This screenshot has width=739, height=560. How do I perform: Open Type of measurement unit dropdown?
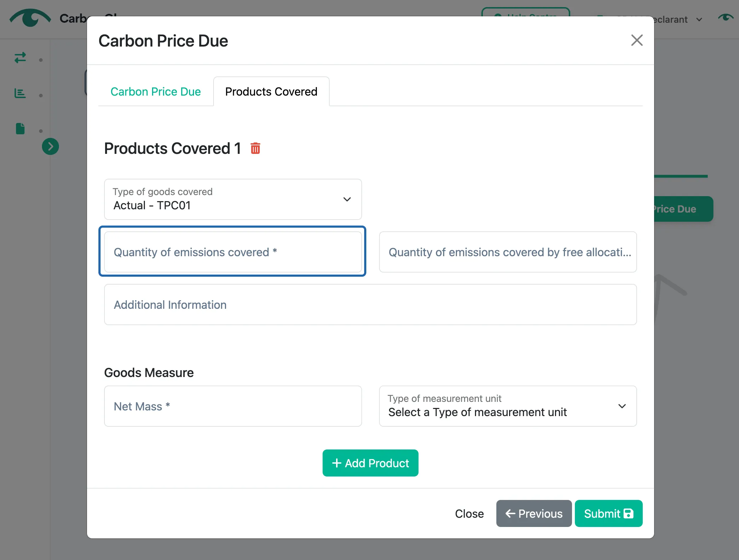click(x=508, y=406)
